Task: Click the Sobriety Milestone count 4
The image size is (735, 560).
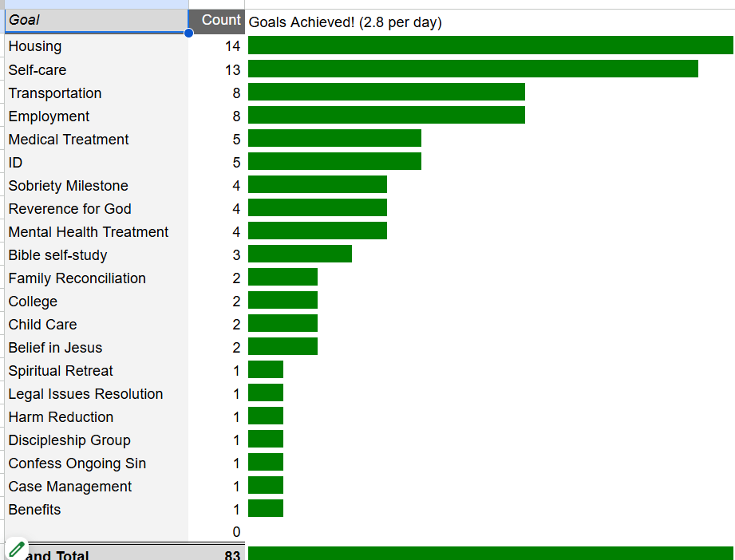Action: click(236, 185)
